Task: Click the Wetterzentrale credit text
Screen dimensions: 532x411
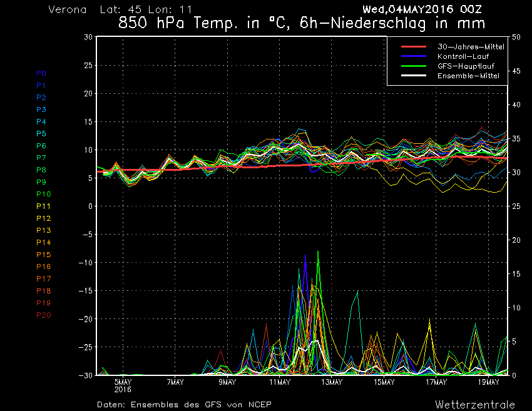Action: point(475,405)
